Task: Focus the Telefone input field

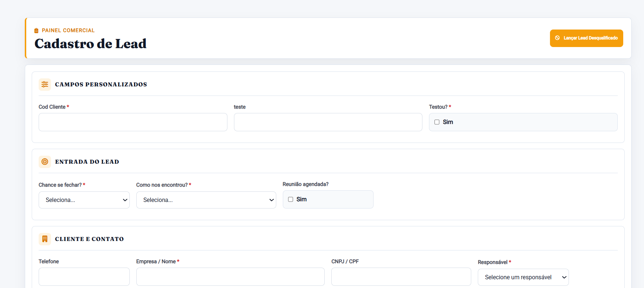Action: pos(84,277)
